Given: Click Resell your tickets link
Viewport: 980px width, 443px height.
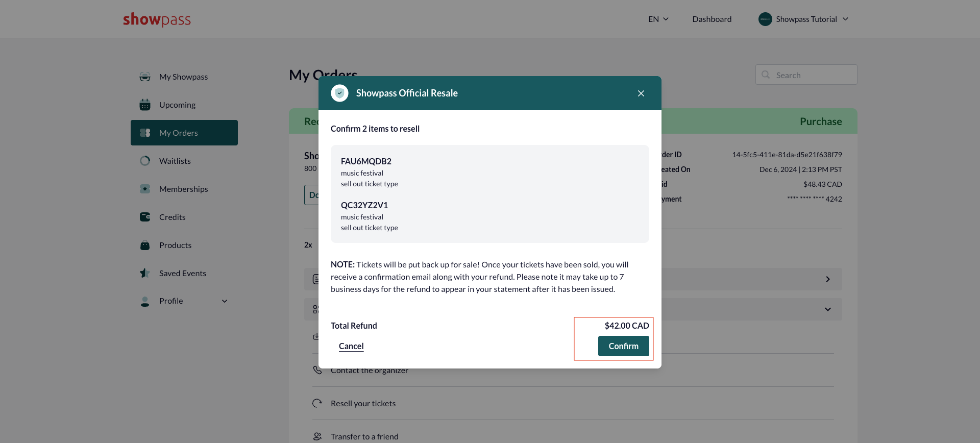Looking at the screenshot, I should (x=363, y=403).
